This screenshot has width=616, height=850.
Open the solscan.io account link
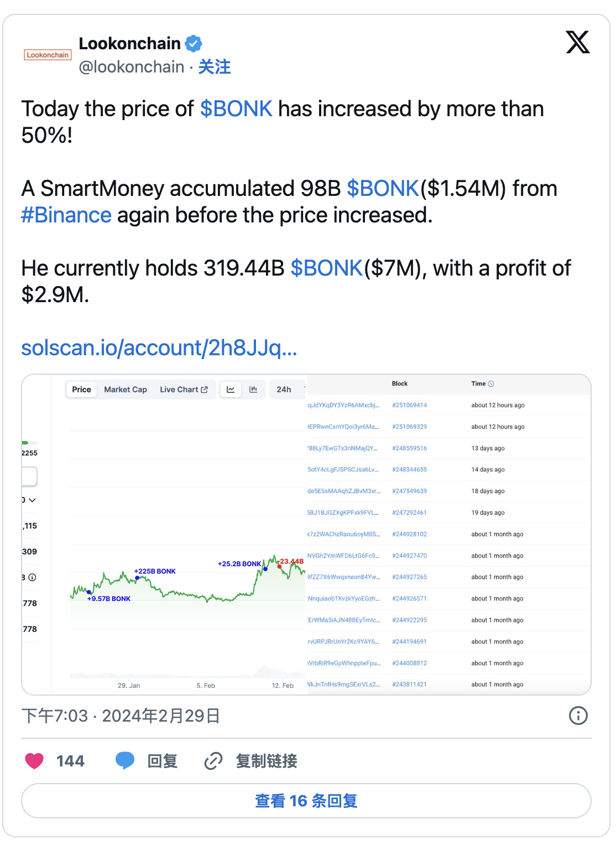(x=159, y=348)
